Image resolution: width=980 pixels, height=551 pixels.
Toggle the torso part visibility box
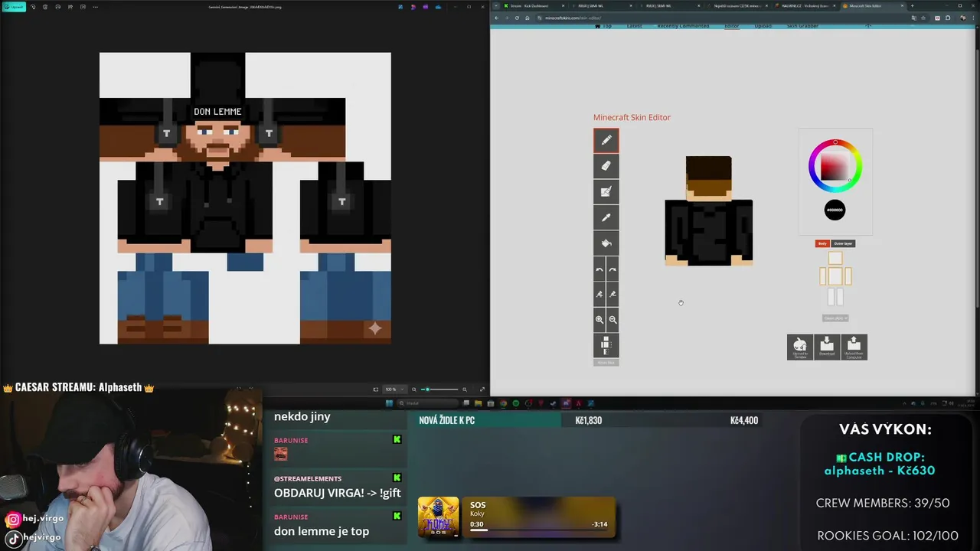[835, 275]
